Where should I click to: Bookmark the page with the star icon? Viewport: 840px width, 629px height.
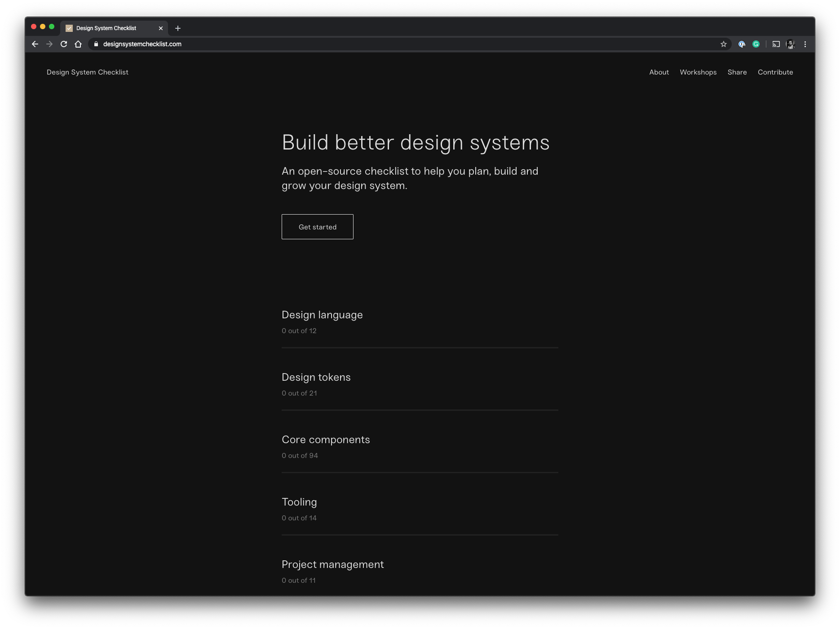[x=723, y=44]
